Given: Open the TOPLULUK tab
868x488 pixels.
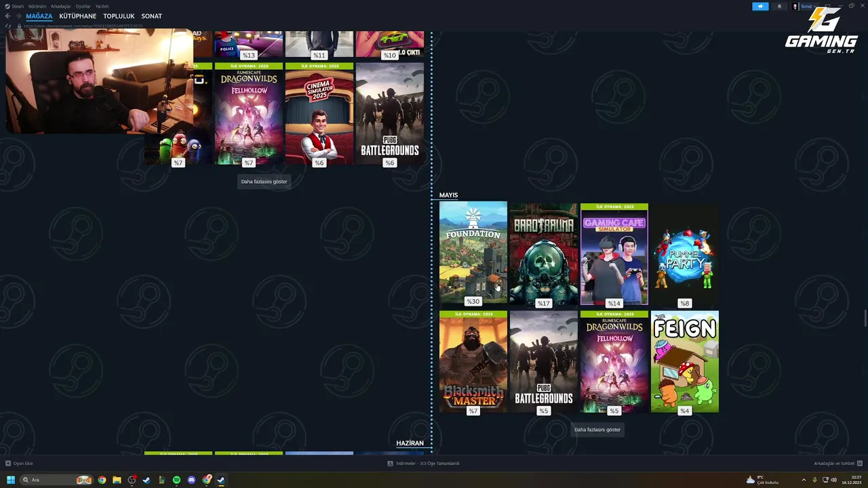Looking at the screenshot, I should [x=119, y=16].
